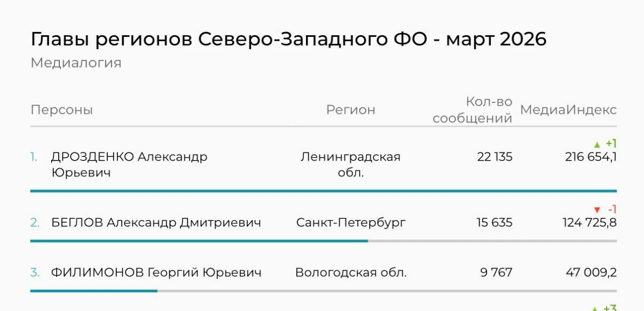Open the Медиалогия source link
The width and height of the screenshot is (644, 311).
coord(76,63)
